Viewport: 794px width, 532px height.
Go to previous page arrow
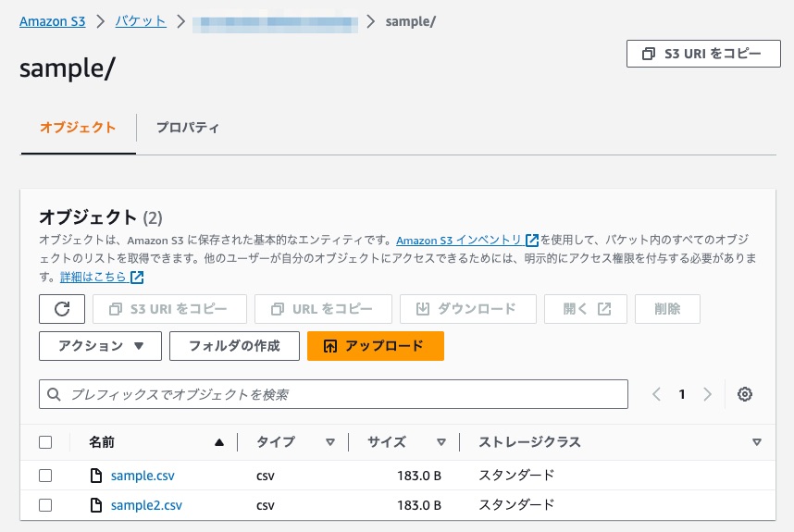click(x=656, y=394)
